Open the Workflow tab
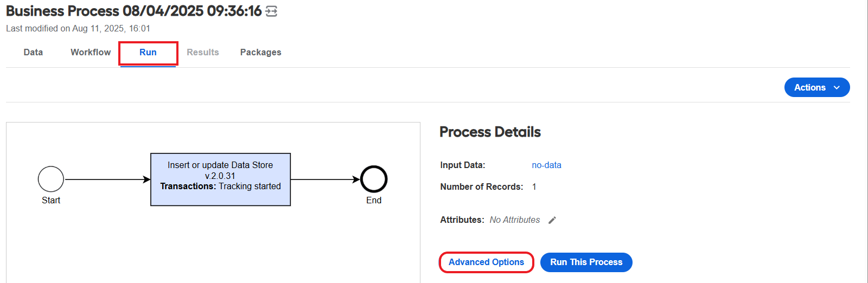This screenshot has width=868, height=283. [x=91, y=52]
